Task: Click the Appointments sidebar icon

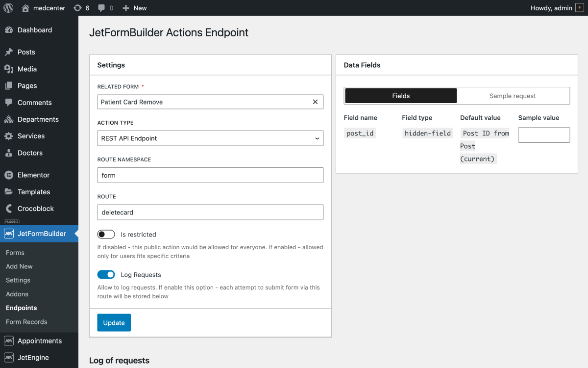Action: coord(10,341)
